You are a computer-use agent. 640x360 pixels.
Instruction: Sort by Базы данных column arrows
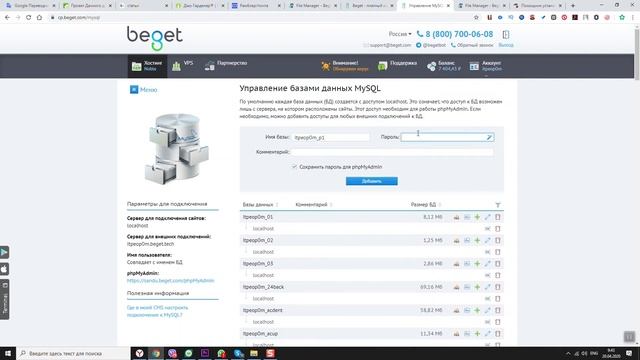(277, 204)
